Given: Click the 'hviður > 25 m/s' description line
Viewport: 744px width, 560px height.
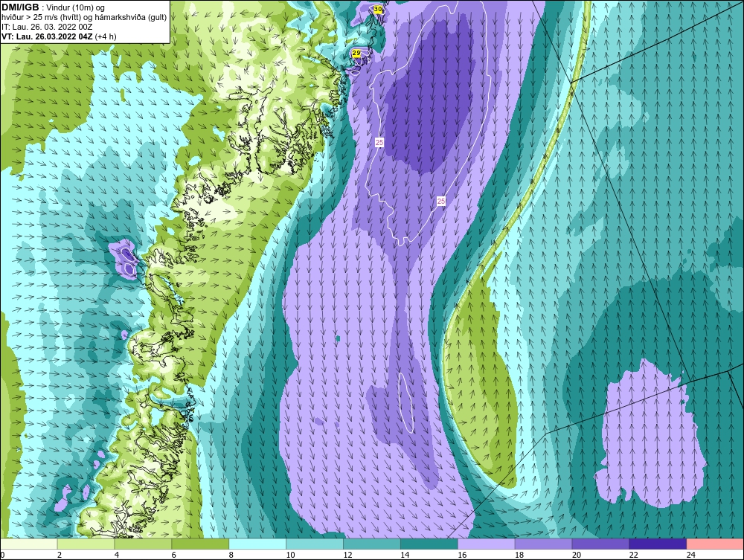Looking at the screenshot, I should point(84,18).
